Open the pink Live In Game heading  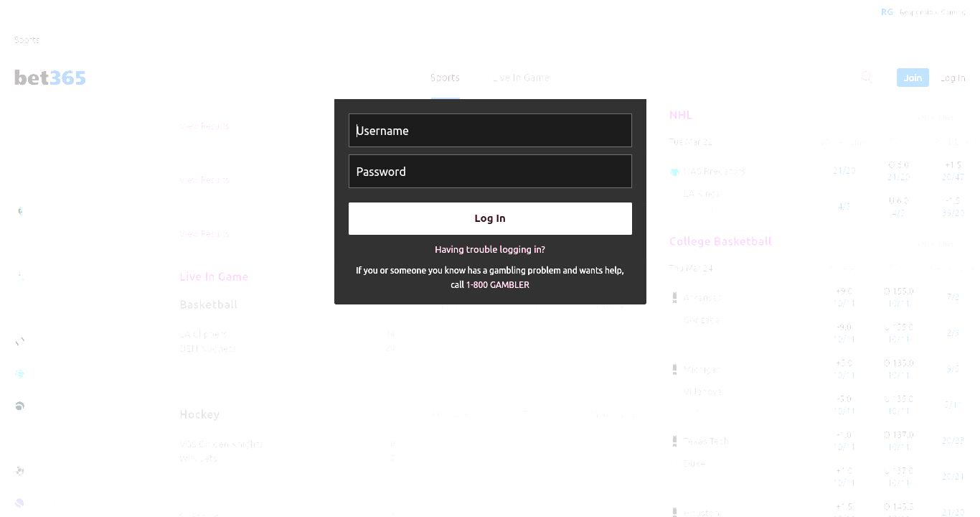(x=214, y=276)
